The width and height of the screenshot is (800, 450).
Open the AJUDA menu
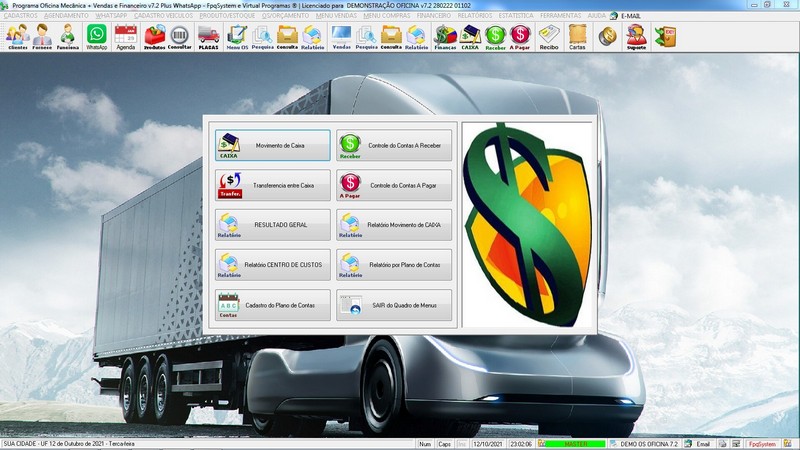(596, 16)
